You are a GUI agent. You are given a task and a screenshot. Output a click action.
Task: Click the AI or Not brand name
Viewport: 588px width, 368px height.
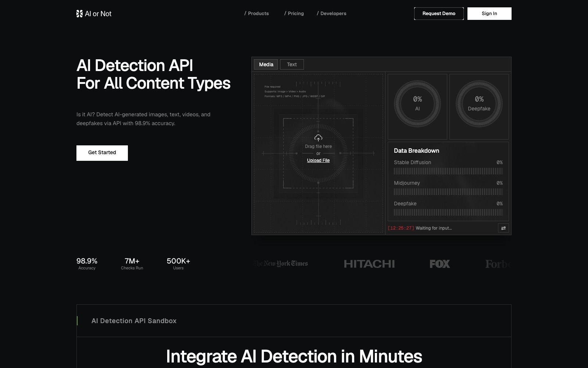98,14
